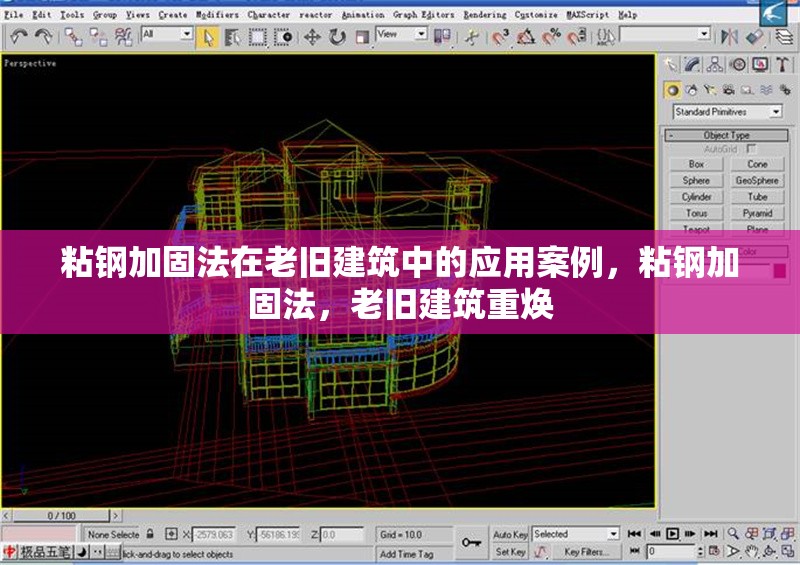Open the Rendering menu

485,15
